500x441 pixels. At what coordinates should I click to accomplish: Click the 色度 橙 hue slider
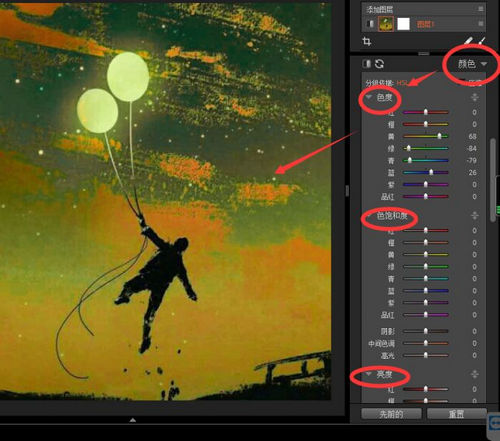point(426,124)
